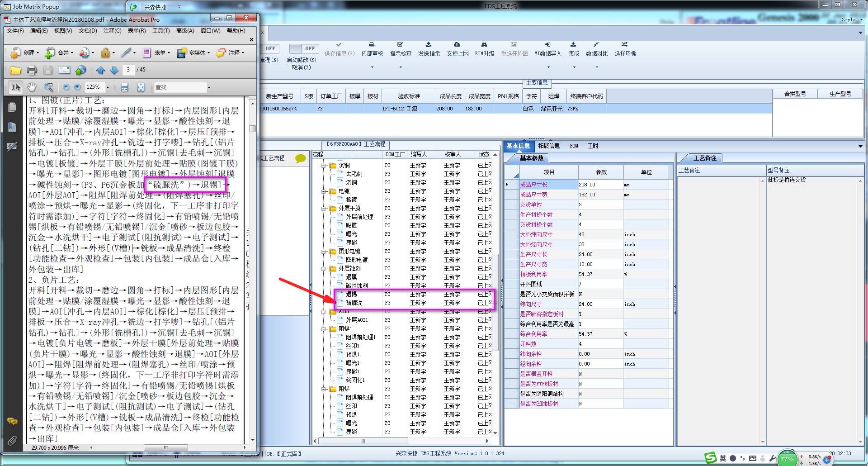Go to previous PDF page with up arrow

pos(101,70)
